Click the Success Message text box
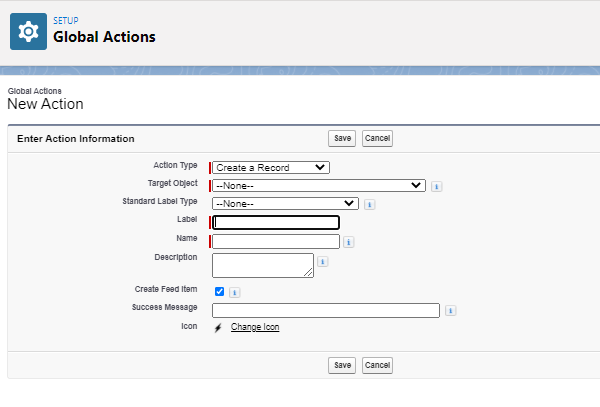The width and height of the screenshot is (600, 407). (326, 310)
